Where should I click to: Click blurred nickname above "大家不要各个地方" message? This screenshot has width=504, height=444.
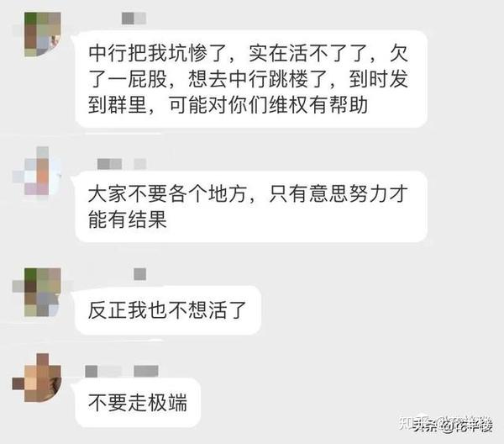pos(122,164)
